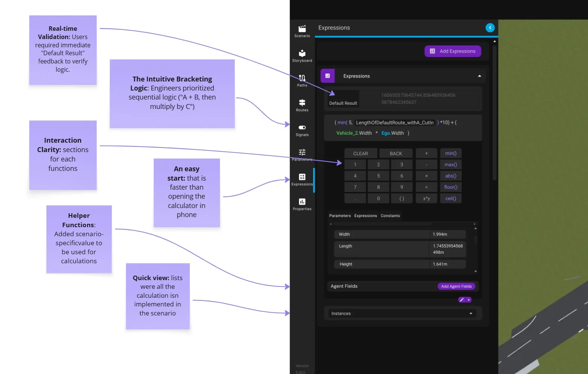Click horizontal scrollbar right arrow in parameter list
588x374 pixels.
pos(475,224)
